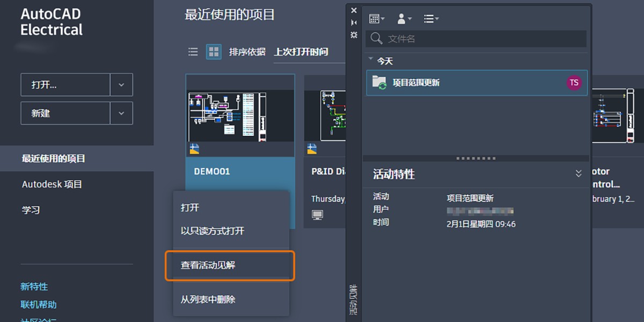Image resolution: width=644 pixels, height=322 pixels.
Task: Collapse the 活动特性 section chevron
Action: point(578,173)
